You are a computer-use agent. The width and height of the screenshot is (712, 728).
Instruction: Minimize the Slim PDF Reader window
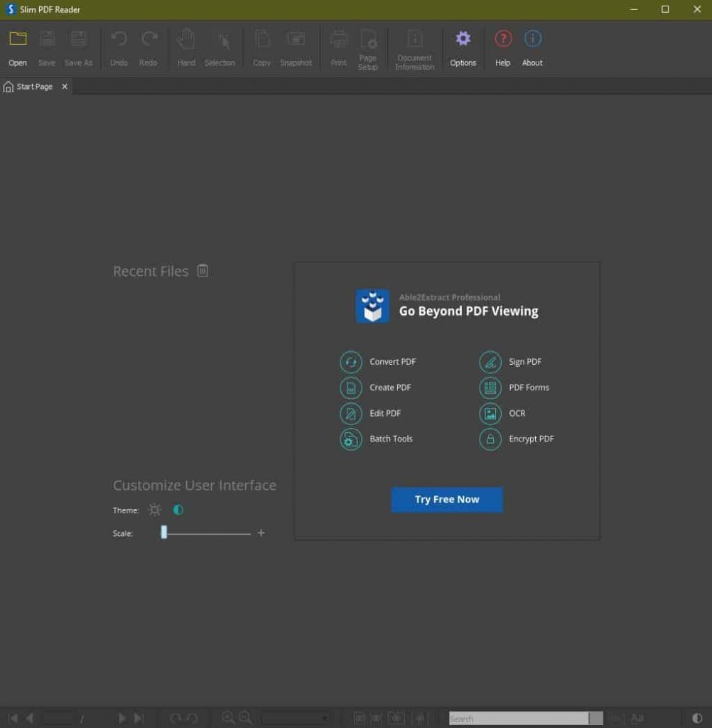coord(634,9)
